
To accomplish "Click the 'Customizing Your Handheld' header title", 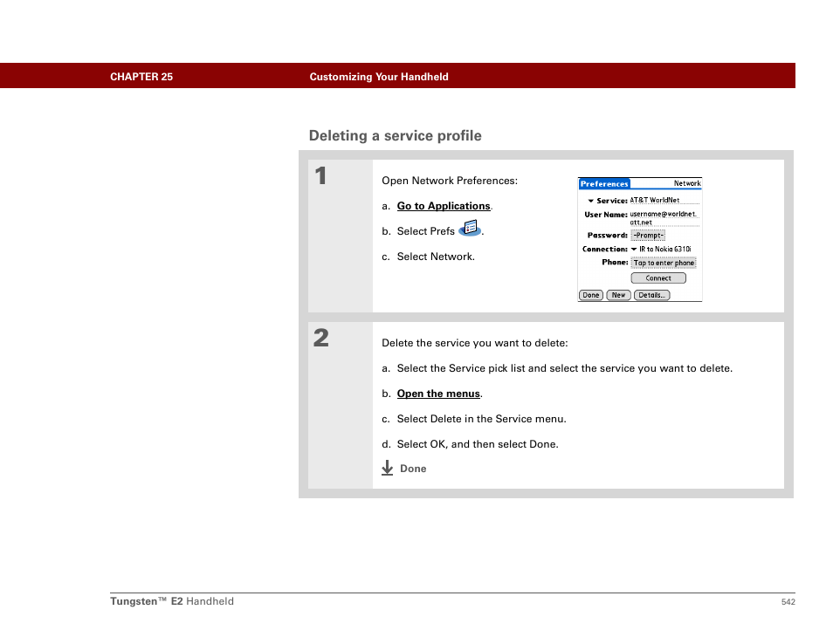I will tap(379, 77).
